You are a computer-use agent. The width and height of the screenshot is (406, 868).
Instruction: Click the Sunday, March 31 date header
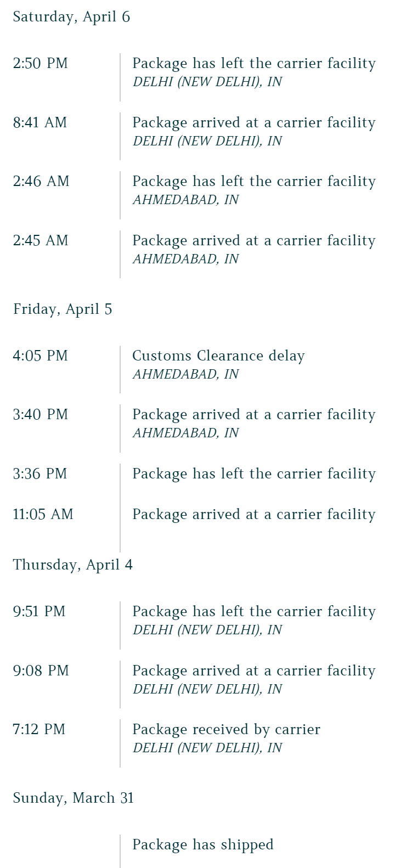click(x=73, y=798)
